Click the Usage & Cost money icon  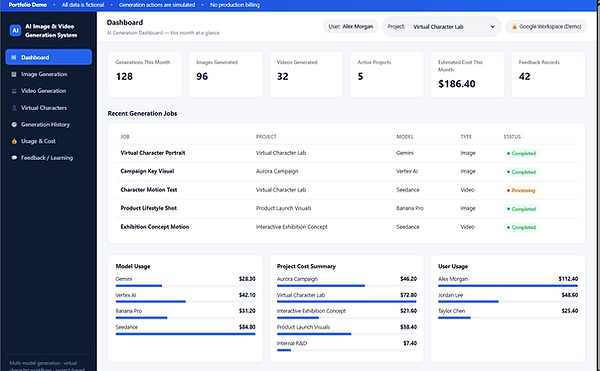coord(14,141)
